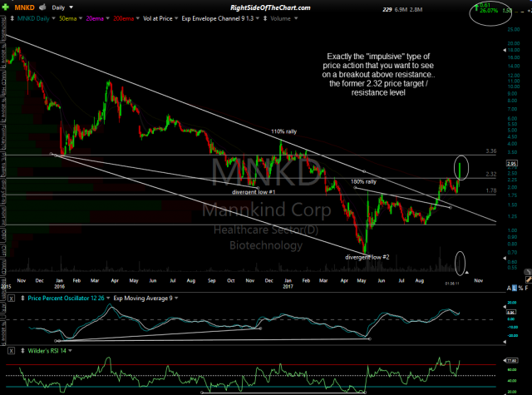The image size is (532, 395).
Task: Click the grey pointer mode toggle icon
Action: (x=528, y=272)
